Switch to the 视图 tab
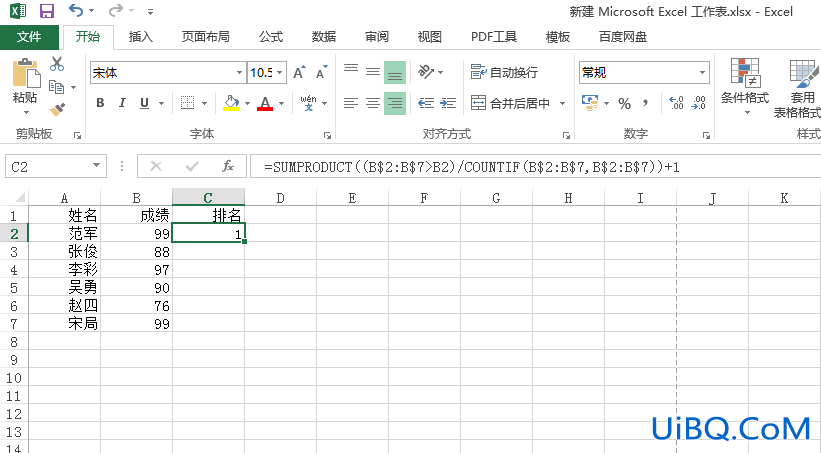821x453 pixels. click(x=429, y=37)
